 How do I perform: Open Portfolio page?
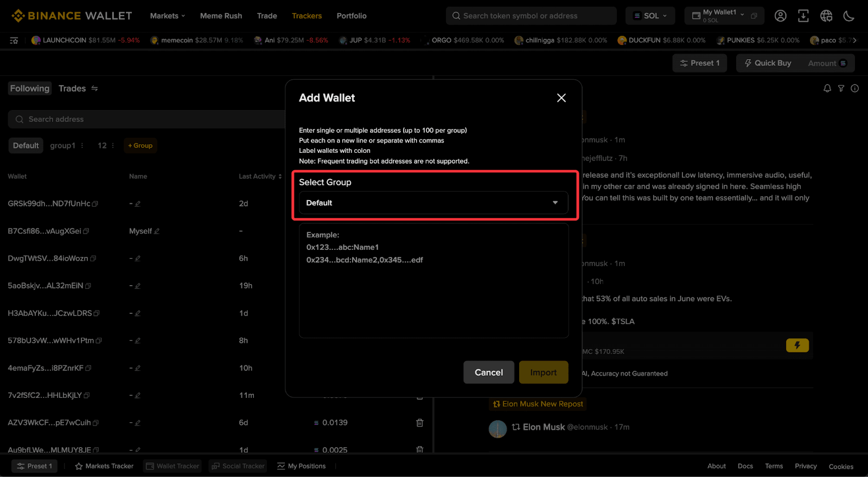(x=352, y=16)
